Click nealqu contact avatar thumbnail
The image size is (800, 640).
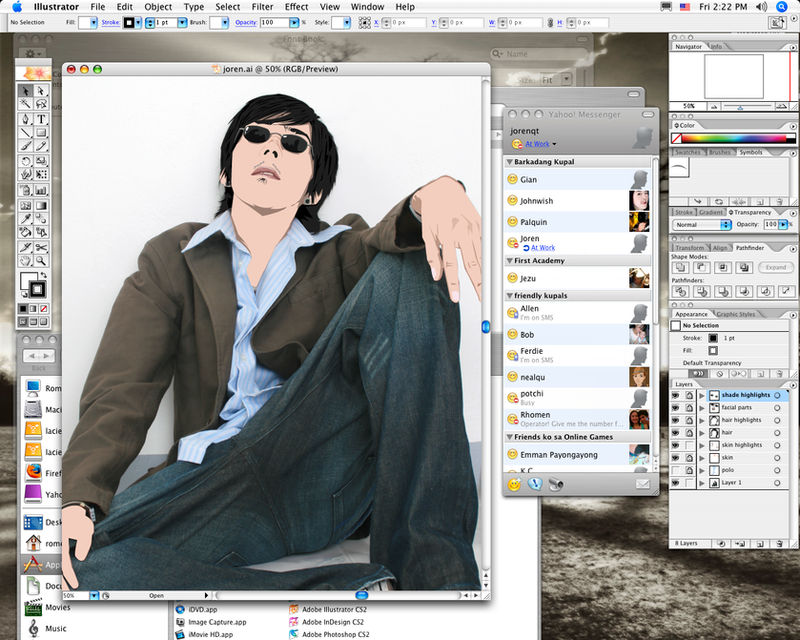point(639,377)
